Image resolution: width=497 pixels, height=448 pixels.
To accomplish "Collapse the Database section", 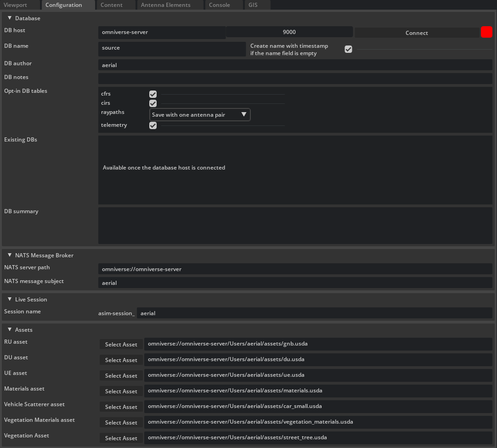I will (x=10, y=18).
